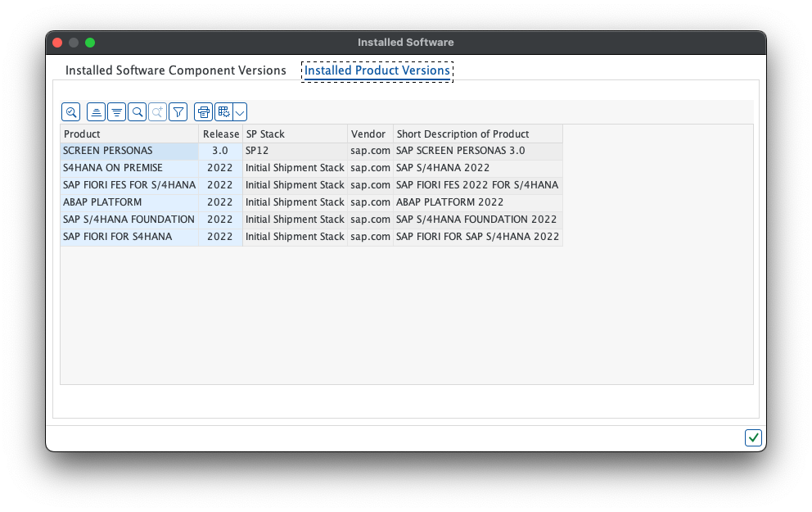Click the release value 3.0

pos(221,151)
